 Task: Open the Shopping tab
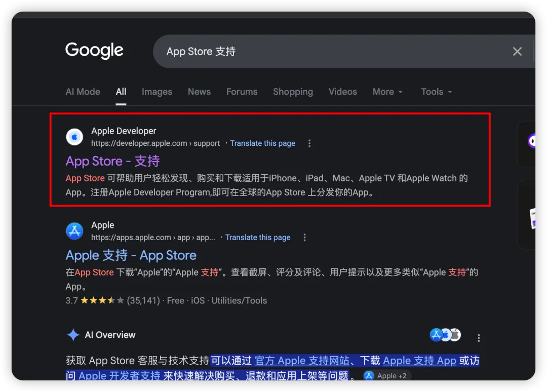[x=293, y=92]
